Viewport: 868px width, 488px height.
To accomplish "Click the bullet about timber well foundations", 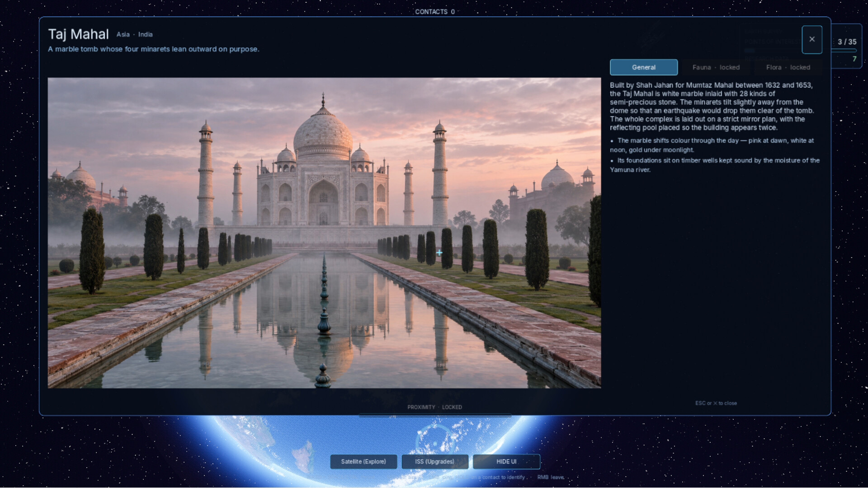I will pyautogui.click(x=715, y=165).
